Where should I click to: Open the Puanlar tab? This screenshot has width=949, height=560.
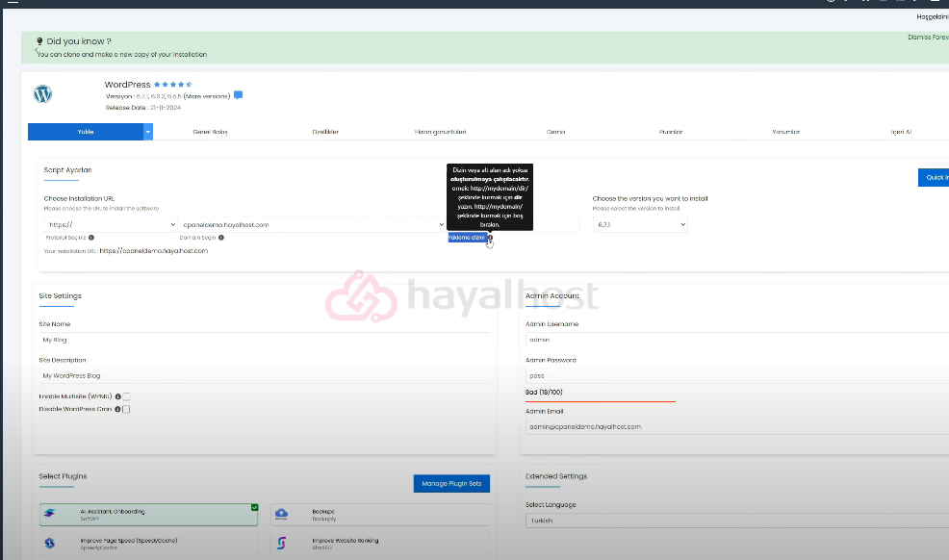(671, 132)
